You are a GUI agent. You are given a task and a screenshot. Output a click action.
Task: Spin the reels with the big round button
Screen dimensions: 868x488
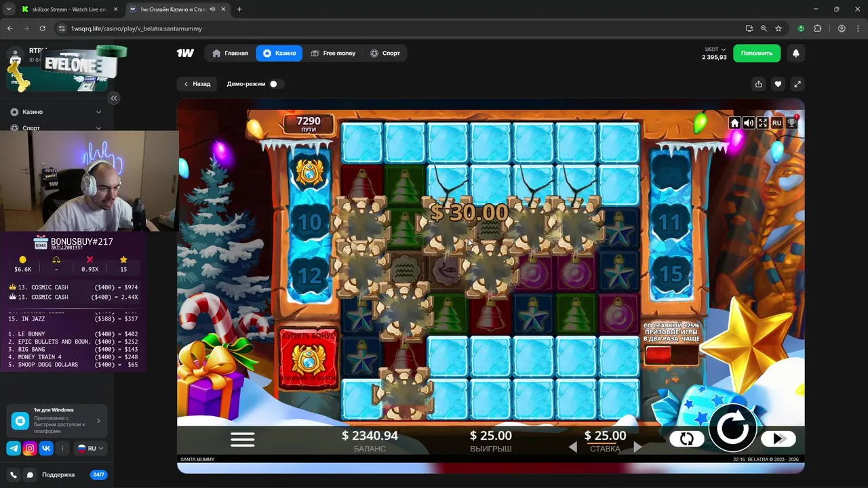pos(732,428)
